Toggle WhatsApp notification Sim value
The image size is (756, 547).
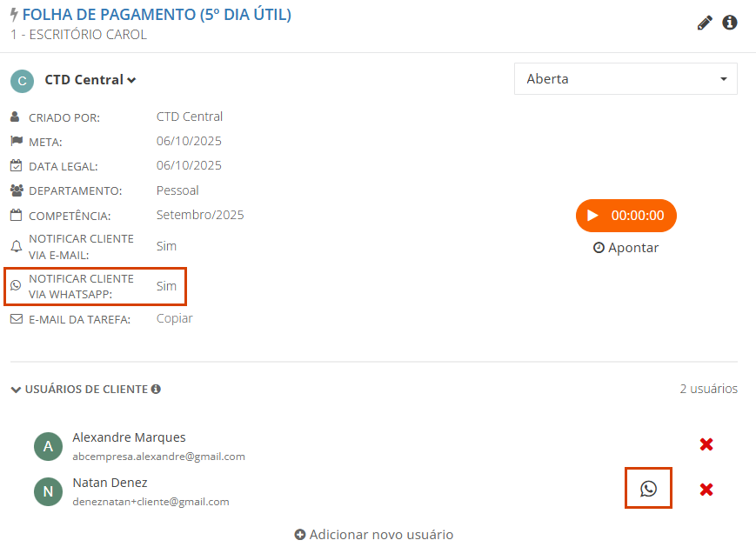166,286
